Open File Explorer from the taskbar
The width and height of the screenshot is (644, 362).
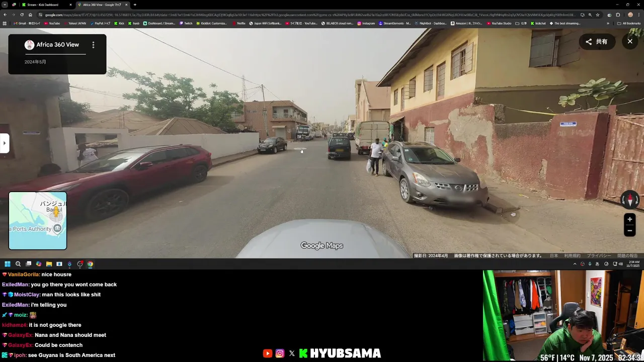(49, 264)
